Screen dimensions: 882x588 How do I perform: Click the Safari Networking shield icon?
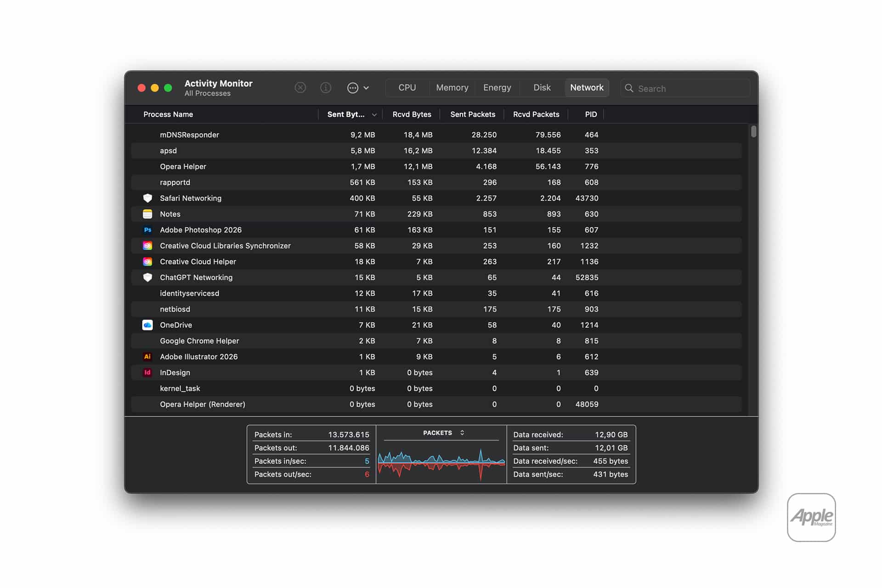(x=147, y=198)
